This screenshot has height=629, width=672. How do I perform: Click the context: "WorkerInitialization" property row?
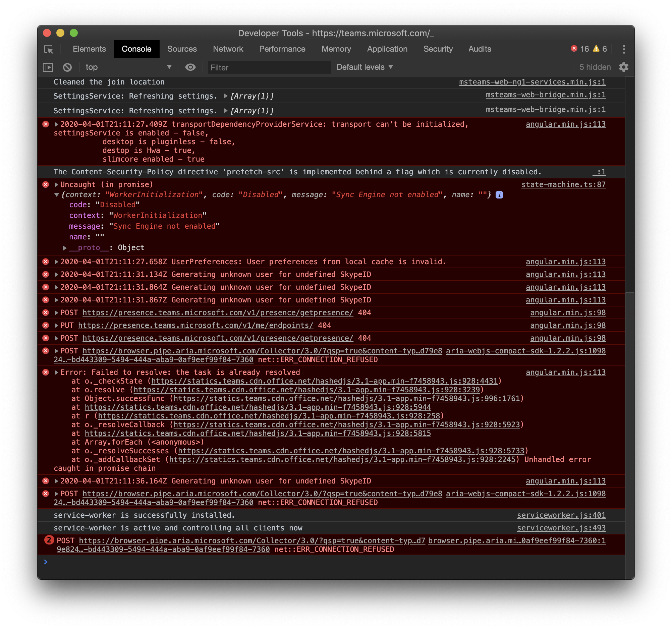click(x=137, y=216)
